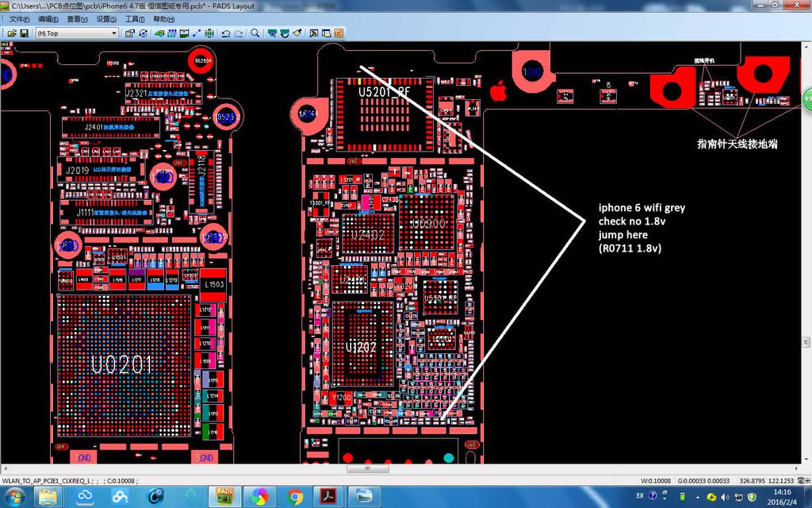
Task: Click the horizontal scrollbar thumb
Action: [x=367, y=468]
